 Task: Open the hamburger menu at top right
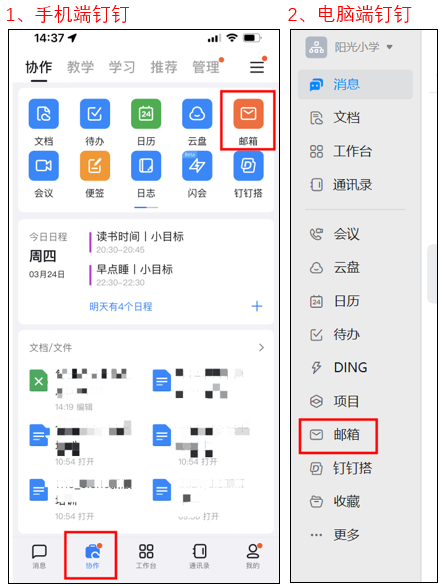click(x=257, y=67)
